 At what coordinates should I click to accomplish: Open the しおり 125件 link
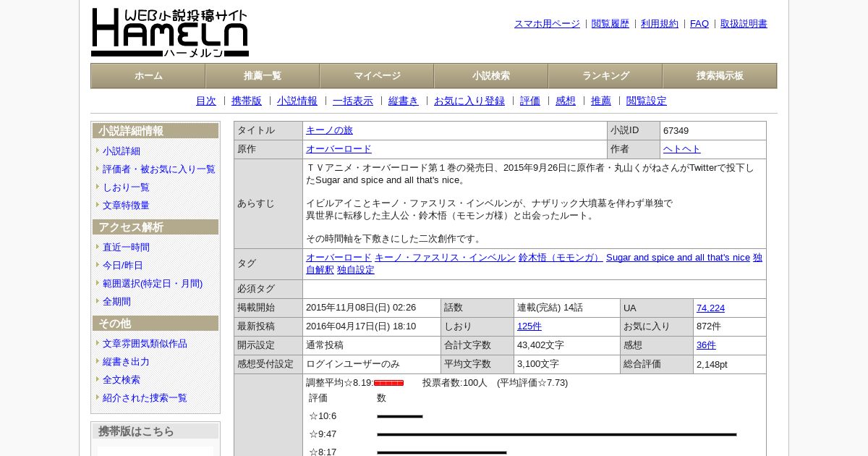point(529,326)
